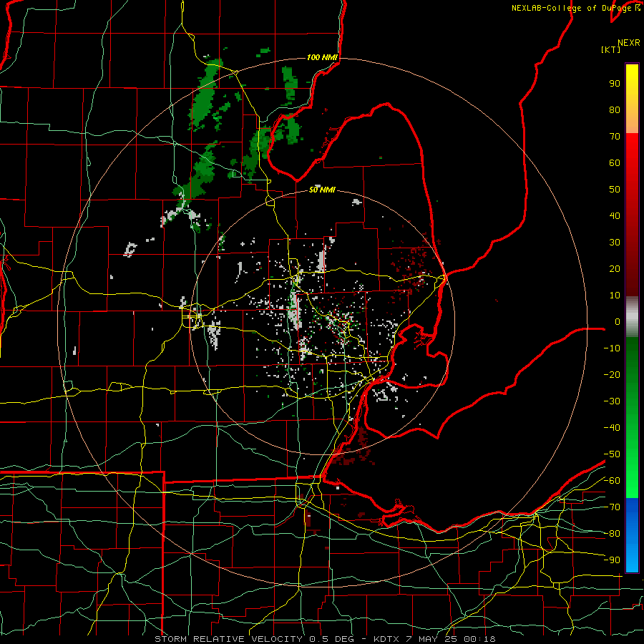Click the yellow-orange top segment of color bar
Viewport: 644px width, 644px height.
coord(632,99)
